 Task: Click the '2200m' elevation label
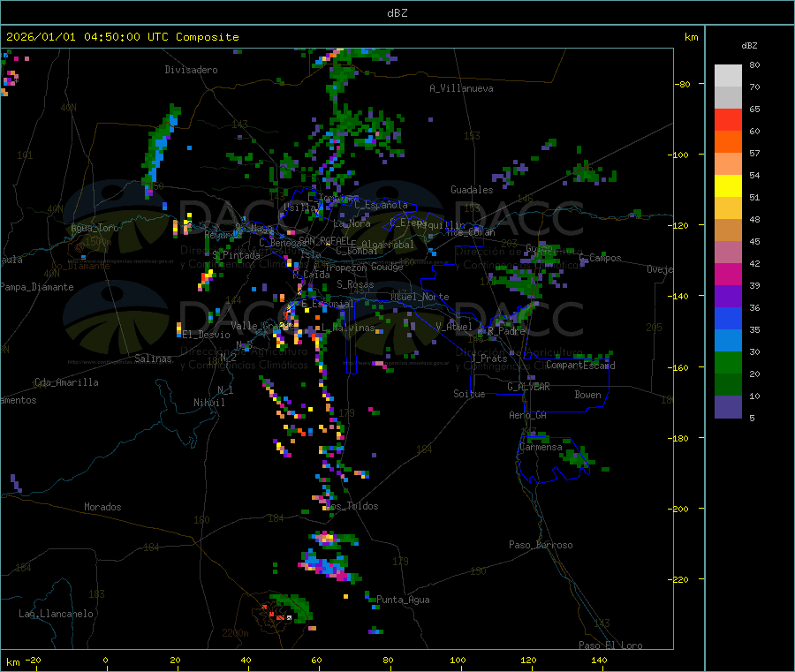click(x=235, y=633)
